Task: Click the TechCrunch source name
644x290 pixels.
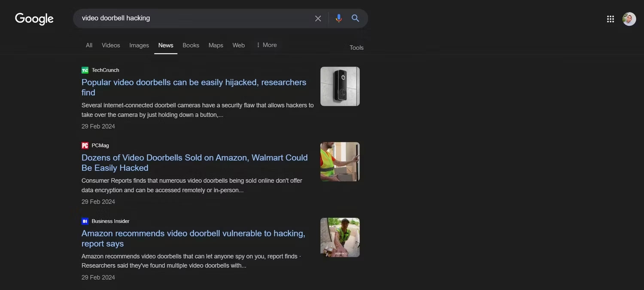Action: (x=106, y=70)
